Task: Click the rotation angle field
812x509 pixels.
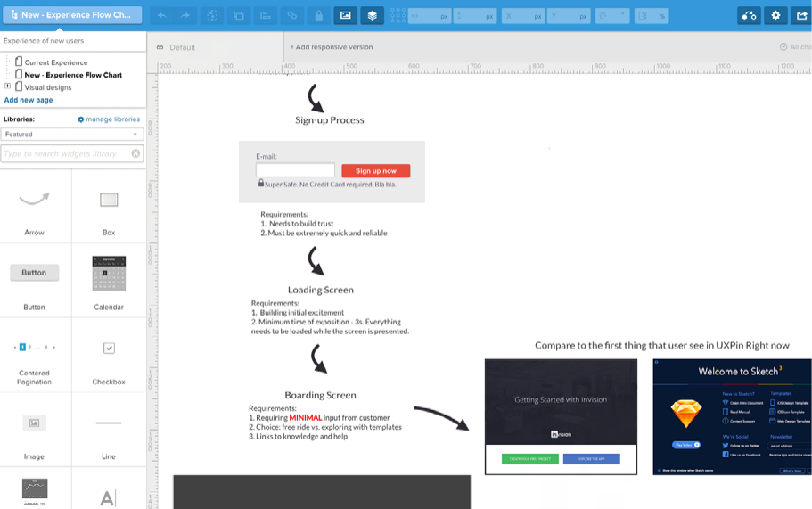Action: (612, 16)
